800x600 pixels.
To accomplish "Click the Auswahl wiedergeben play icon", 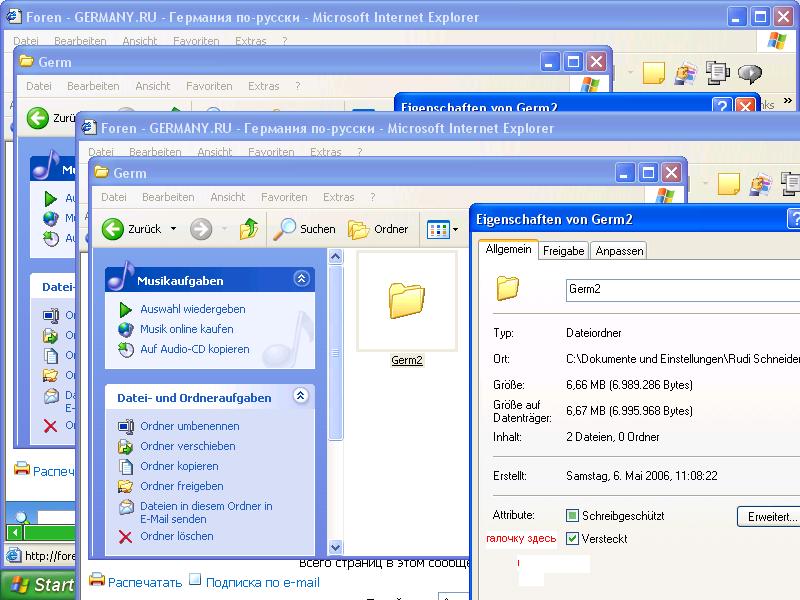I will [126, 309].
